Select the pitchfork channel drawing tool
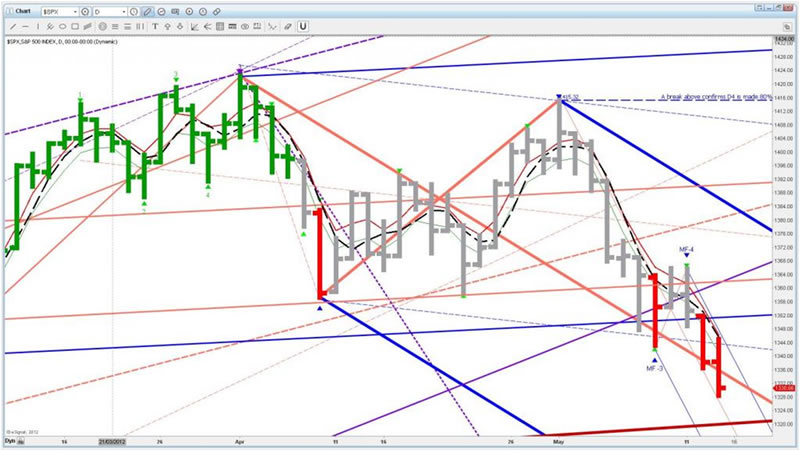Screen dimensions: 800x451 click(x=50, y=26)
